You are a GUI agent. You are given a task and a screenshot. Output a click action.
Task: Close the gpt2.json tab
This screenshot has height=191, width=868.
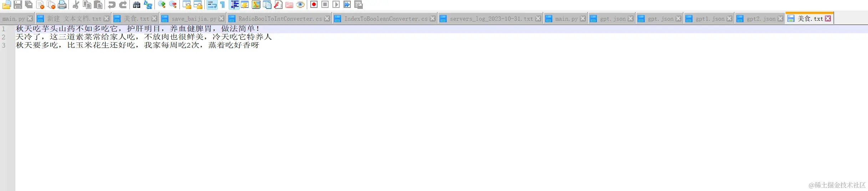(780, 19)
